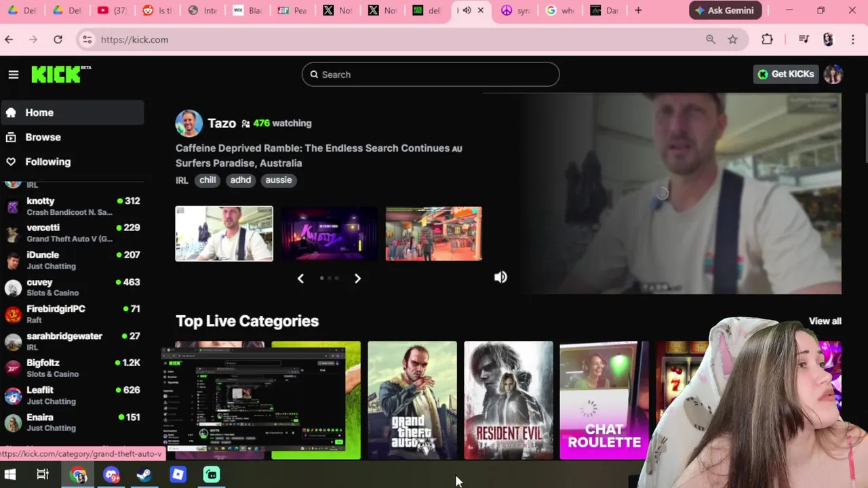The height and width of the screenshot is (488, 868).
Task: Select the chill tag
Action: [x=208, y=180]
